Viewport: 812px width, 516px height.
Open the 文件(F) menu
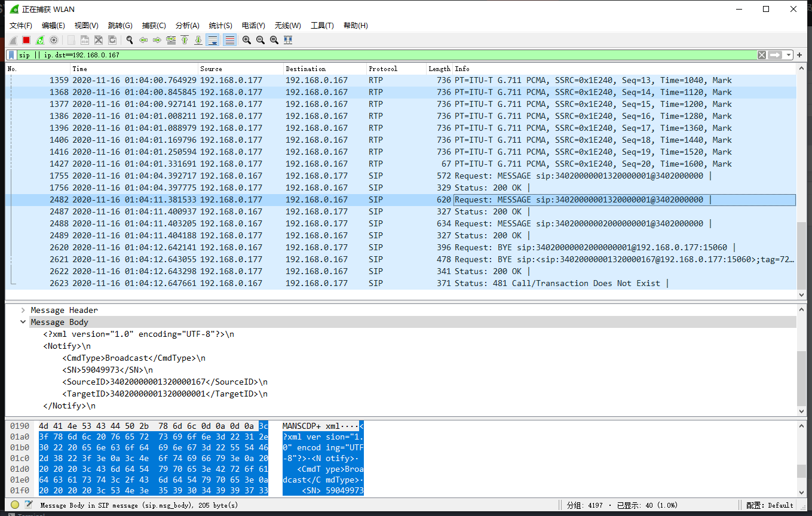(21, 25)
